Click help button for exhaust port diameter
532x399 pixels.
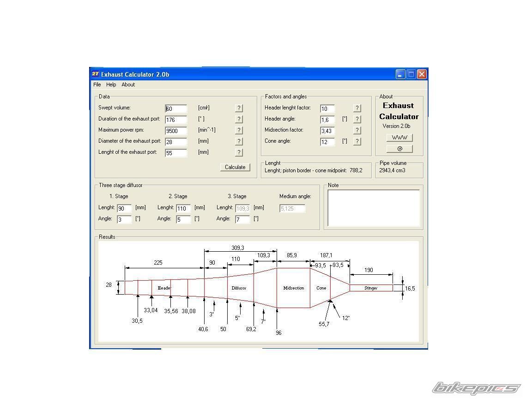(x=239, y=141)
